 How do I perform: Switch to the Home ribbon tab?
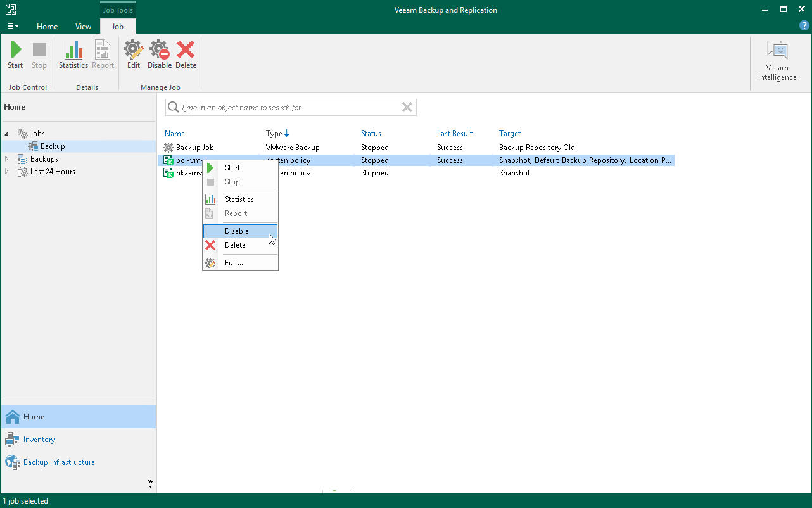[48, 26]
